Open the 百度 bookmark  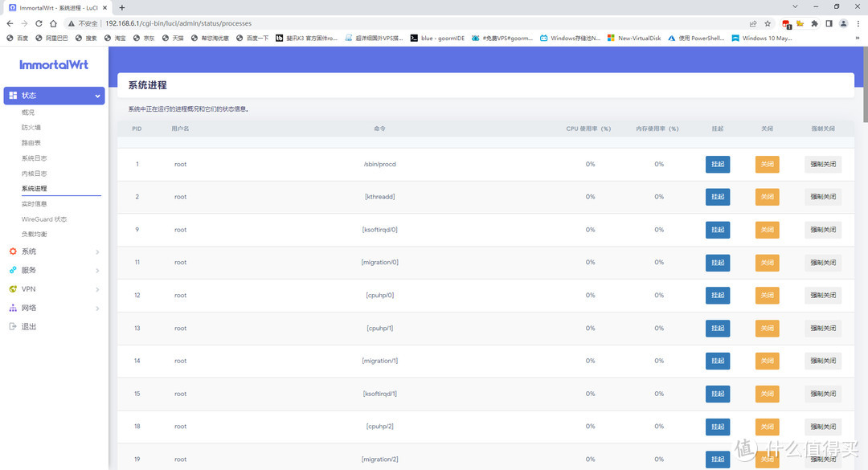tap(17, 39)
